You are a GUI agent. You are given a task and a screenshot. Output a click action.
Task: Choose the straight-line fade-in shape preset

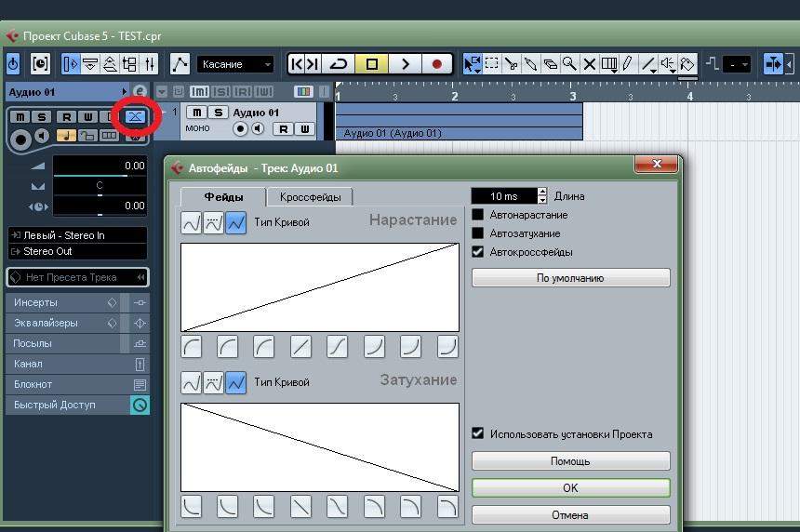coord(300,347)
